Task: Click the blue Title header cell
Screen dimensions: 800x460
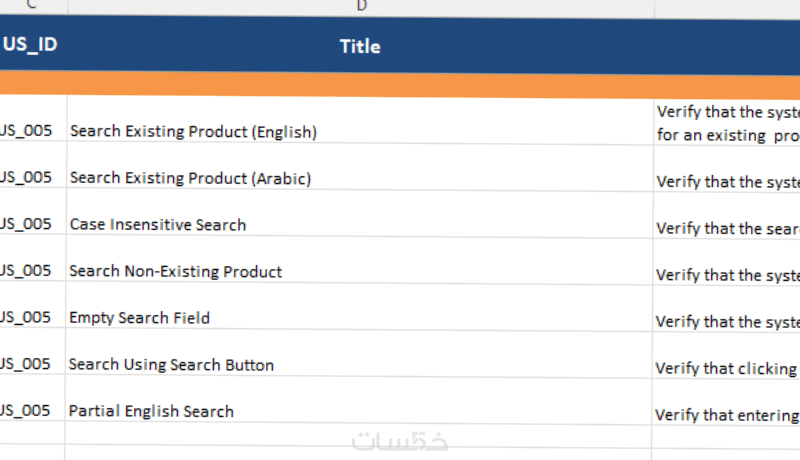Action: [360, 46]
